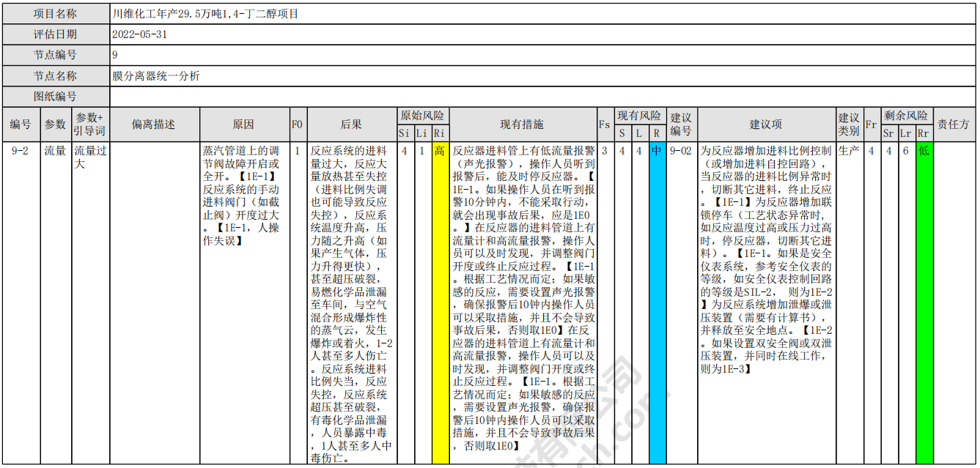Viewport: 980px width, 468px height.
Task: Select the Lr value 6 cell
Action: pyautogui.click(x=906, y=303)
